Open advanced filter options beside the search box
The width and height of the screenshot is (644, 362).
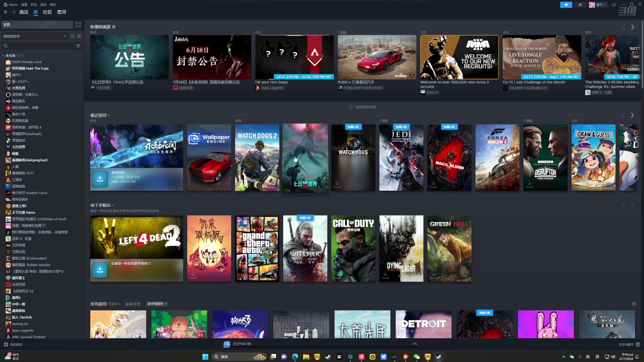click(x=78, y=46)
